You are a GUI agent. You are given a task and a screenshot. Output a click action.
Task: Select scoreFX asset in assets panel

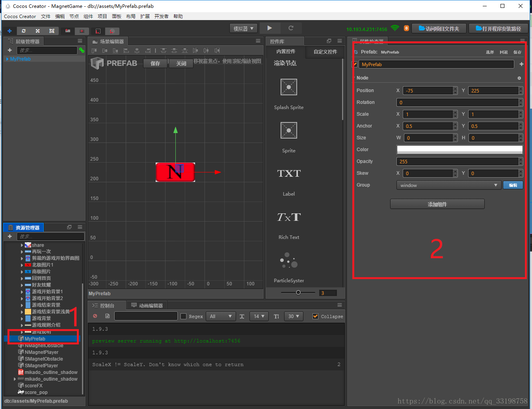(33, 386)
